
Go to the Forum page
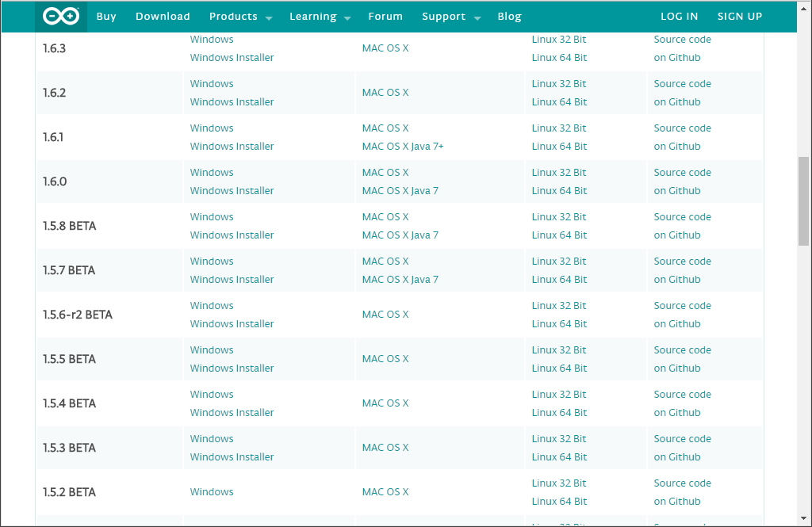click(x=385, y=17)
